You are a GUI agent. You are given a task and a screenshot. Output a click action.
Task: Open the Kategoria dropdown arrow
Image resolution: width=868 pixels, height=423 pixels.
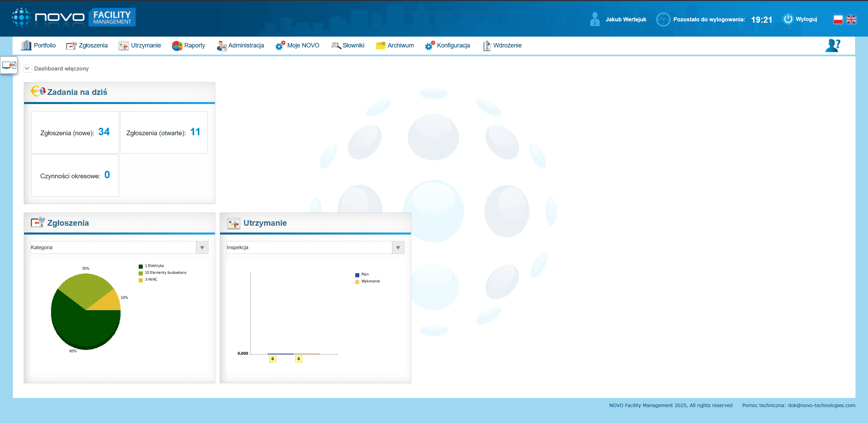pyautogui.click(x=202, y=247)
